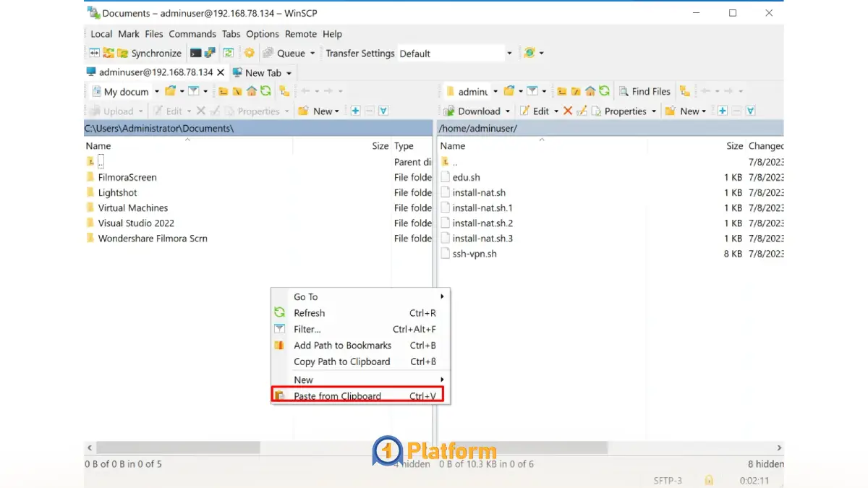This screenshot has width=868, height=488.
Task: Click the Download button
Action: click(478, 111)
